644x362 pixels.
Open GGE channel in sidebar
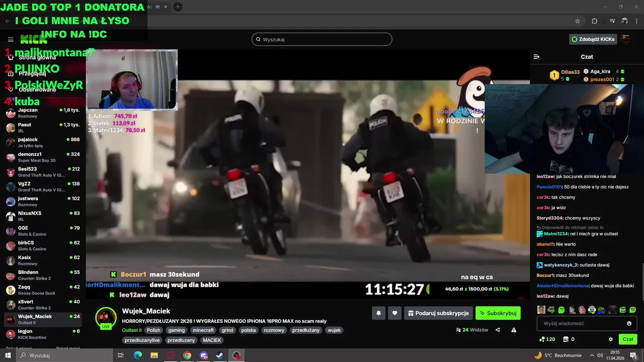[43, 231]
